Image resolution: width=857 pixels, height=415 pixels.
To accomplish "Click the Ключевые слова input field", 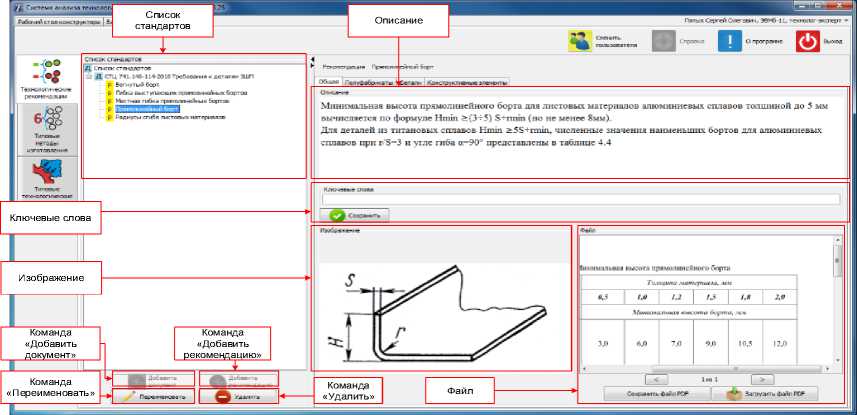I will (x=580, y=198).
